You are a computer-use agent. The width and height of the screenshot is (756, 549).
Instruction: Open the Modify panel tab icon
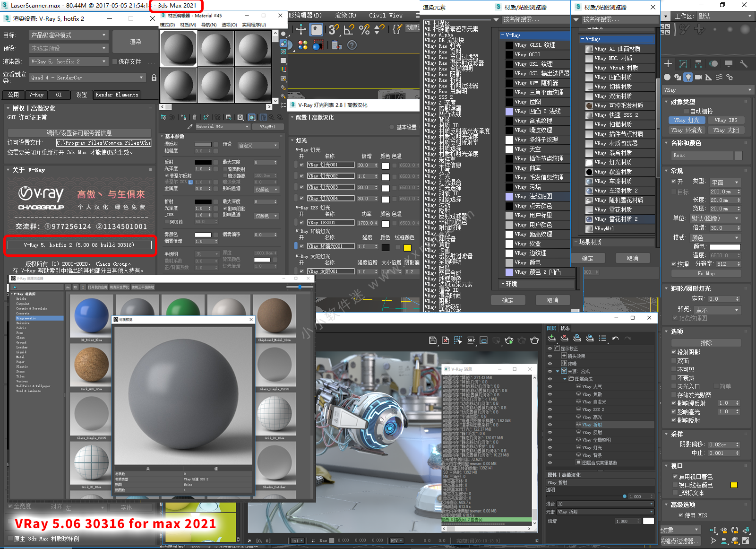[x=683, y=63]
